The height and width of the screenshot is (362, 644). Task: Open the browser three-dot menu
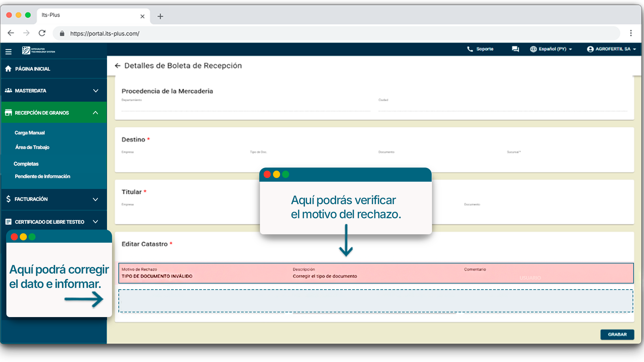coord(631,33)
